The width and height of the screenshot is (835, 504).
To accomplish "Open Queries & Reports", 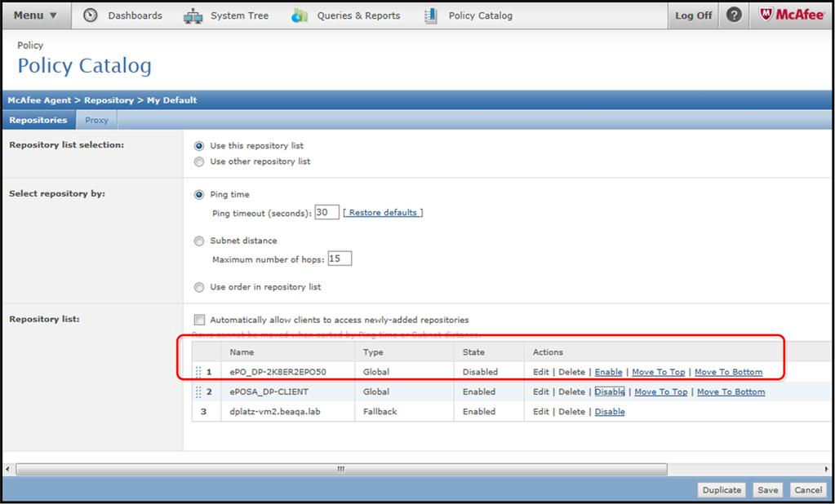I will tap(358, 15).
